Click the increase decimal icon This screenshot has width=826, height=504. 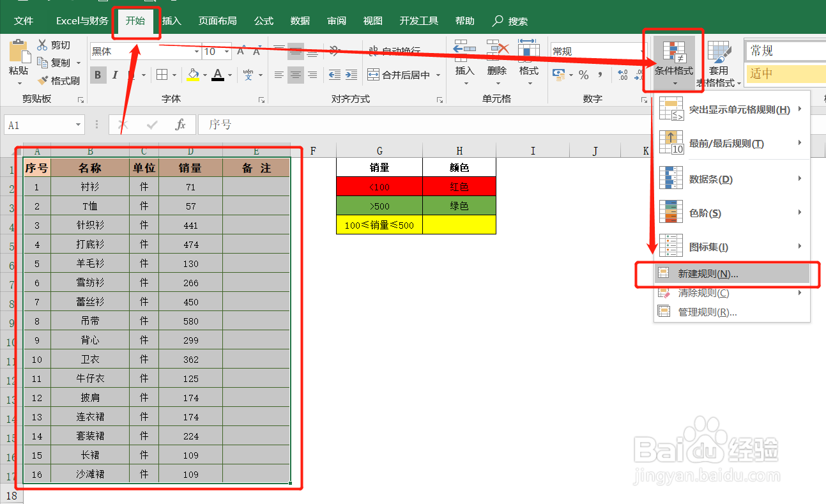[x=623, y=75]
